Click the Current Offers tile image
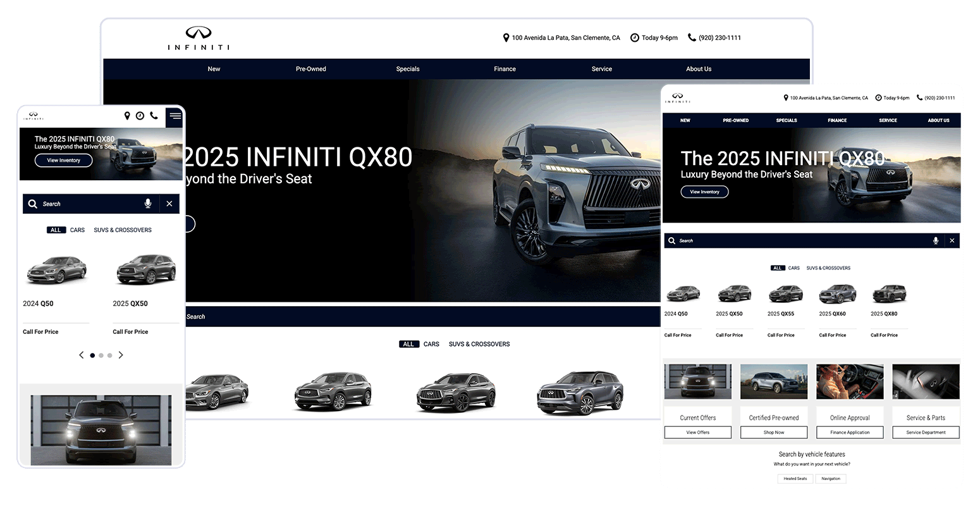This screenshot has height=506, width=980. coord(697,381)
